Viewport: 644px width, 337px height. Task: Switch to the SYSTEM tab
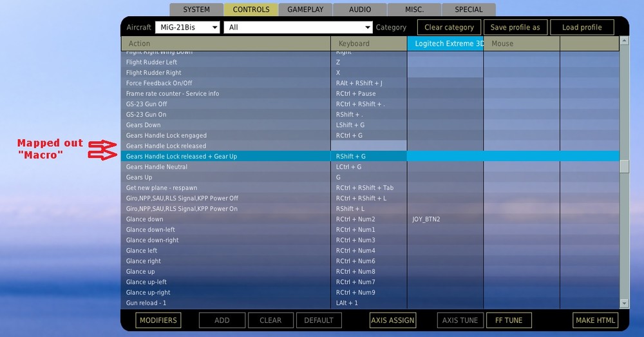(196, 10)
